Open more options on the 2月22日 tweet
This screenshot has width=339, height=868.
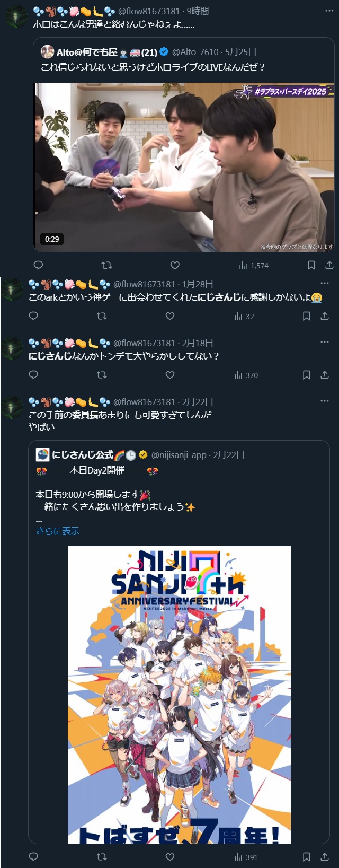pos(325,401)
